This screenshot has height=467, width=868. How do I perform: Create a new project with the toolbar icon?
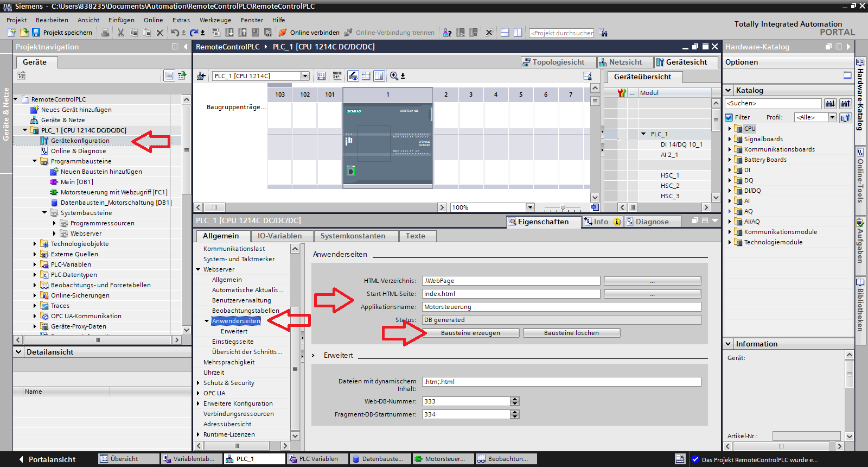tap(11, 33)
